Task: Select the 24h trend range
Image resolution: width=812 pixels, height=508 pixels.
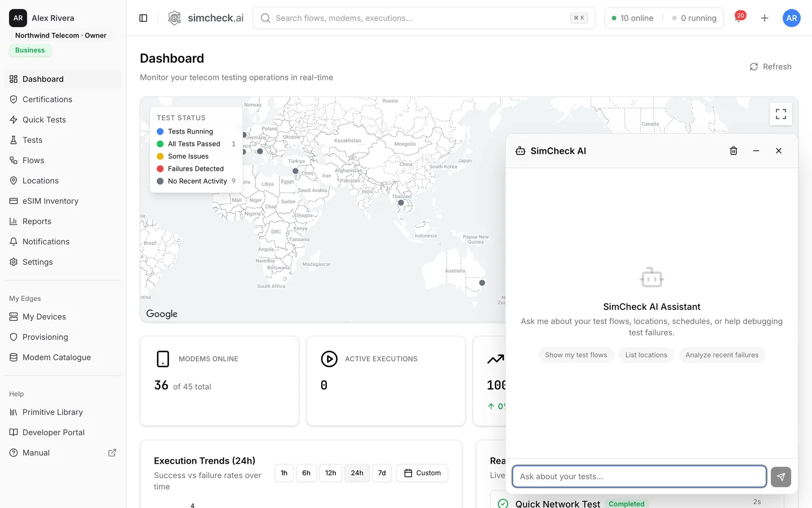Action: tap(357, 473)
